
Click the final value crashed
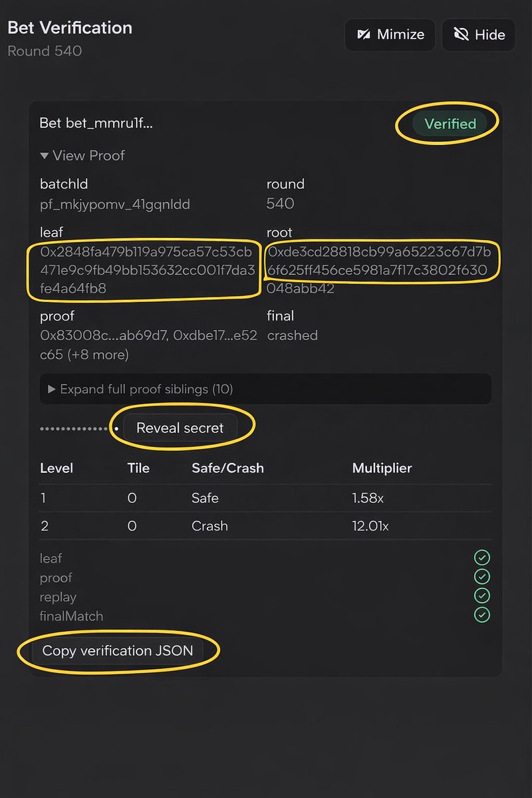pyautogui.click(x=293, y=335)
